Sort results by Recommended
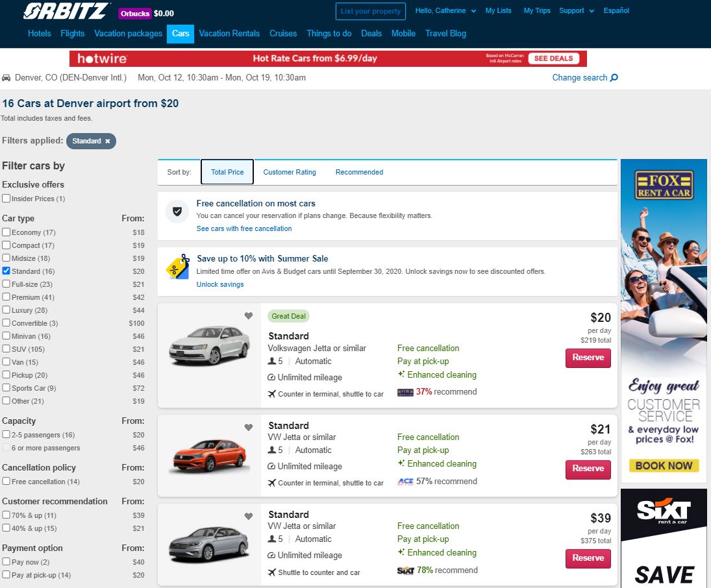The width and height of the screenshot is (711, 588). pyautogui.click(x=359, y=172)
